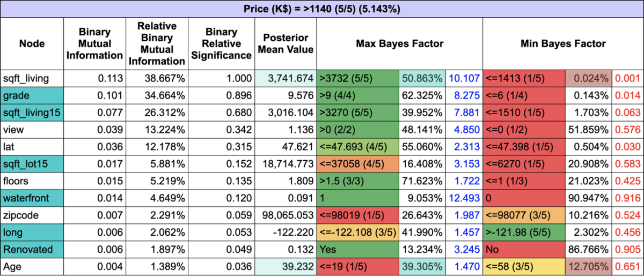The width and height of the screenshot is (644, 277).
Task: Click the blue 10.107 Bayes factor value
Action: coord(464,78)
